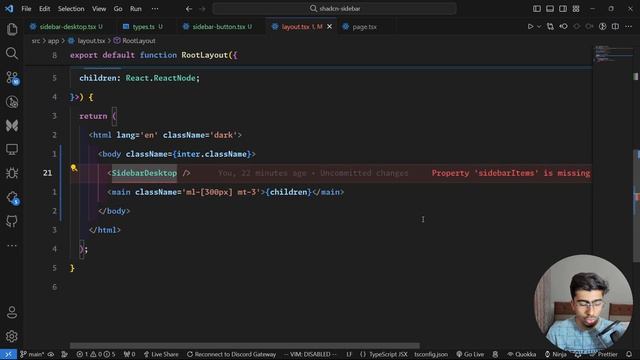The height and width of the screenshot is (360, 640).
Task: Open the Search view in activity bar
Action: tap(12, 53)
